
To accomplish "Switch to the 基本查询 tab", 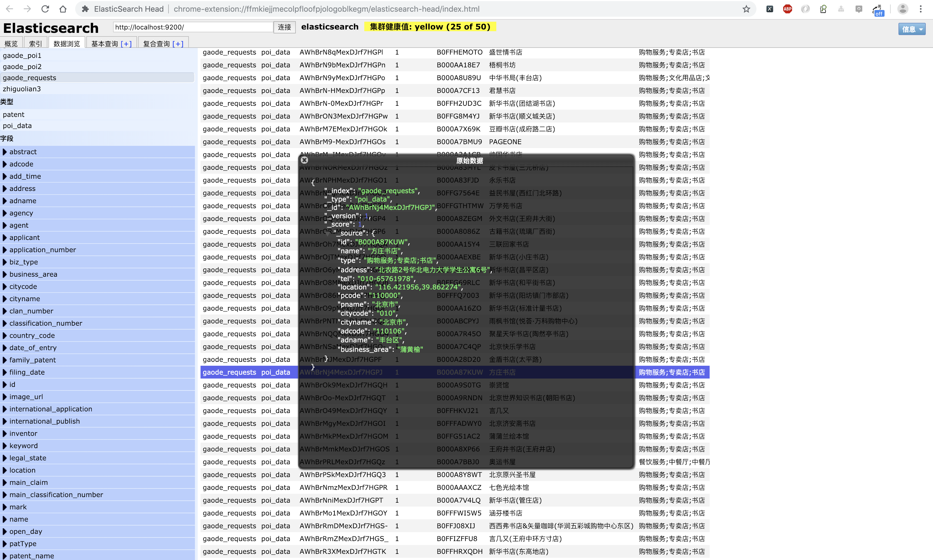I will [x=105, y=44].
